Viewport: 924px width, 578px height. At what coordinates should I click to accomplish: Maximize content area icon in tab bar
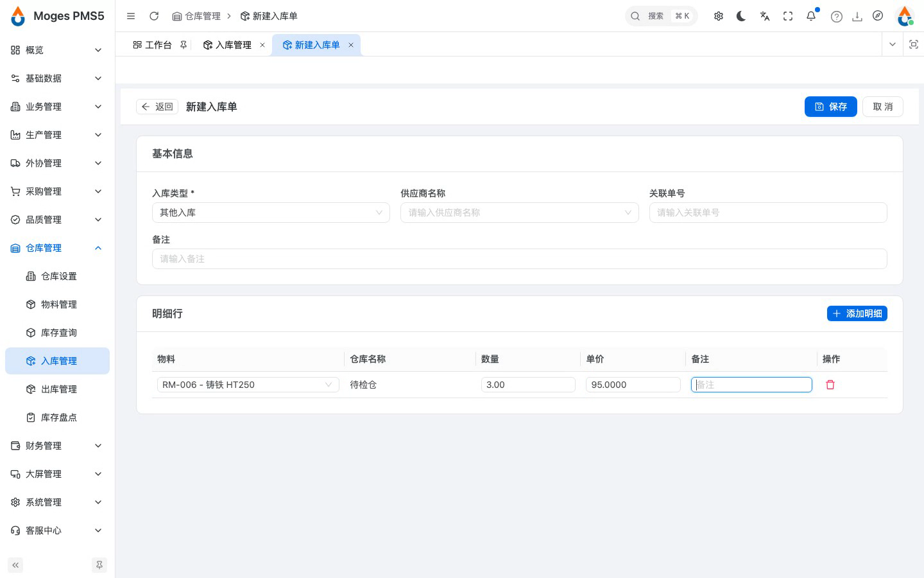[x=914, y=44]
